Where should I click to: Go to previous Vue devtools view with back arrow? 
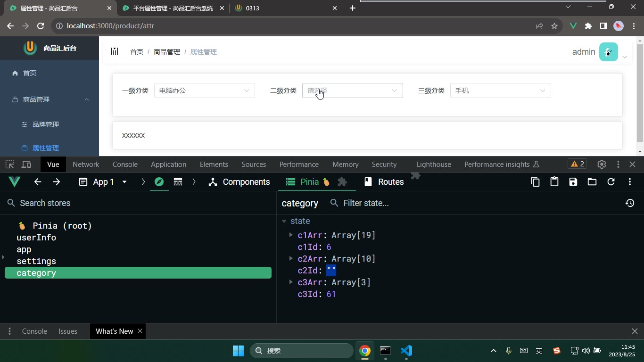38,182
